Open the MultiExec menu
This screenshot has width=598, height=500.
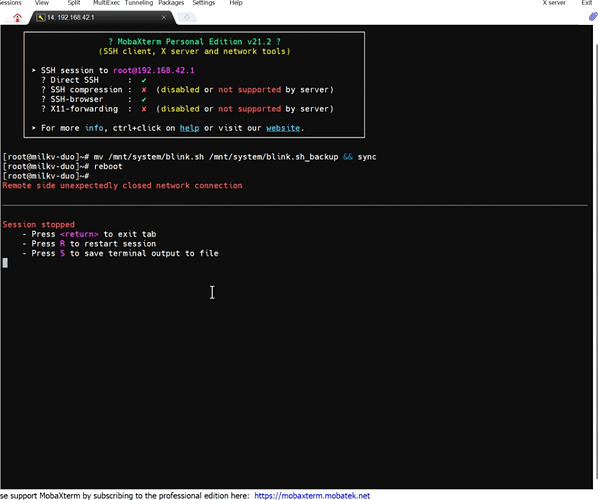[106, 3]
